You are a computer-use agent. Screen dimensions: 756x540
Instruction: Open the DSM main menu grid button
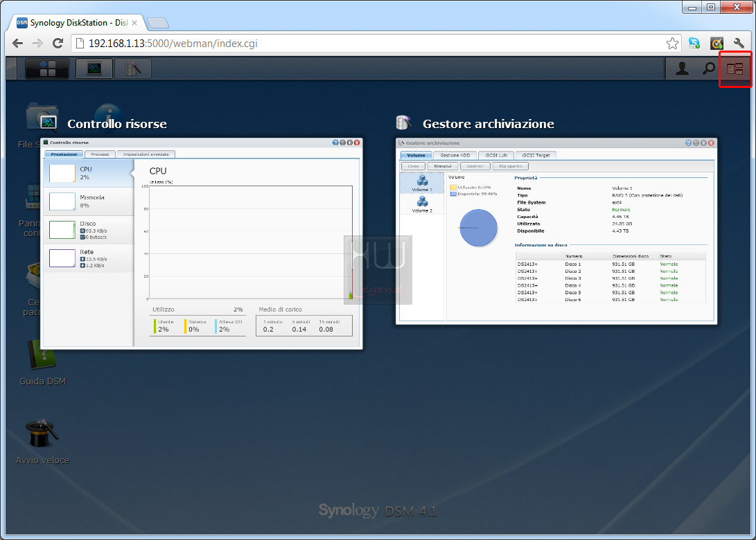pos(47,69)
